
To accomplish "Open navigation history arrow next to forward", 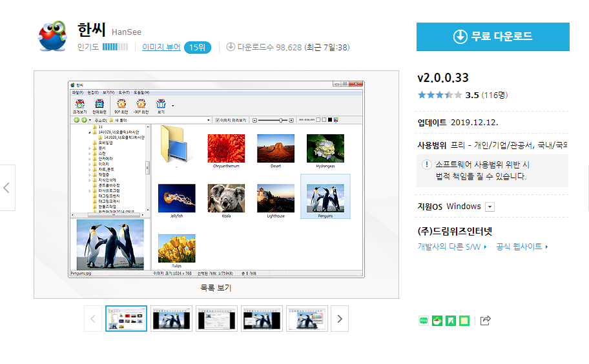I will 90,120.
